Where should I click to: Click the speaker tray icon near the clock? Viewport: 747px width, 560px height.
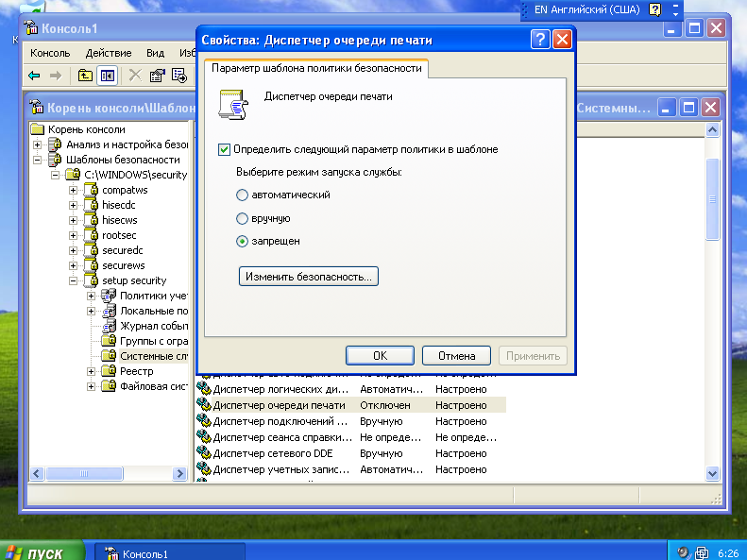click(x=683, y=552)
